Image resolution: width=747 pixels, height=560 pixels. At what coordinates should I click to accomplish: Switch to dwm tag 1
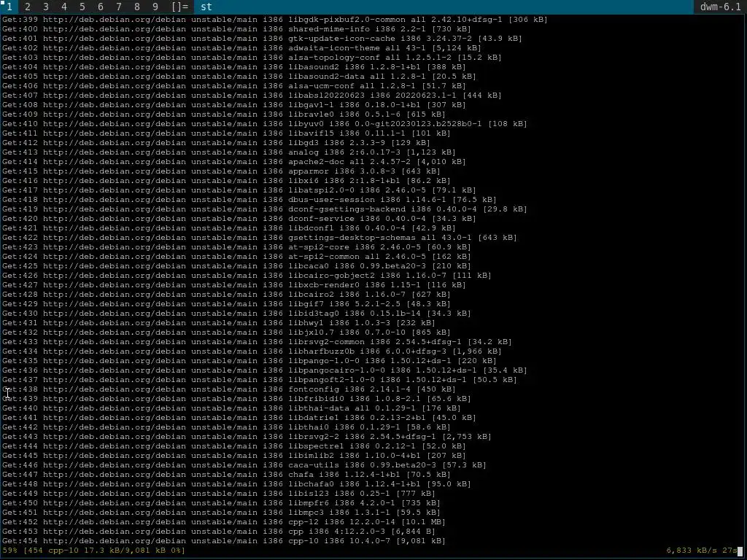point(9,7)
